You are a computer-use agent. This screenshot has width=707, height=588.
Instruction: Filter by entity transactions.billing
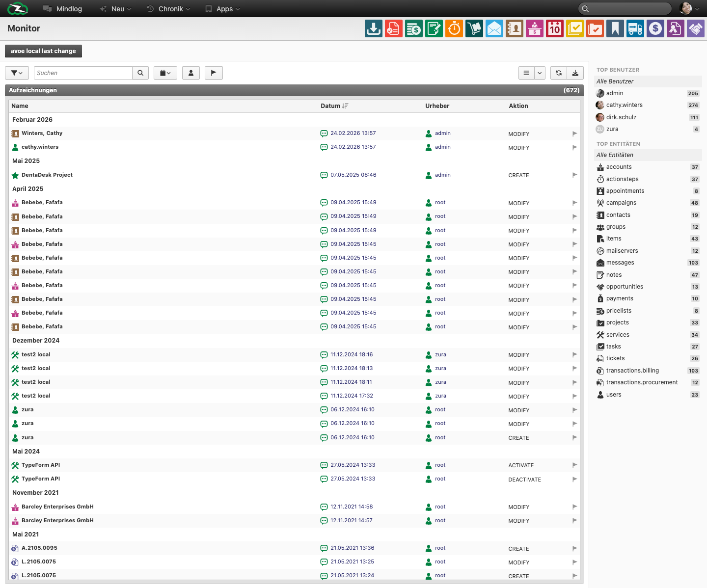[648, 371]
